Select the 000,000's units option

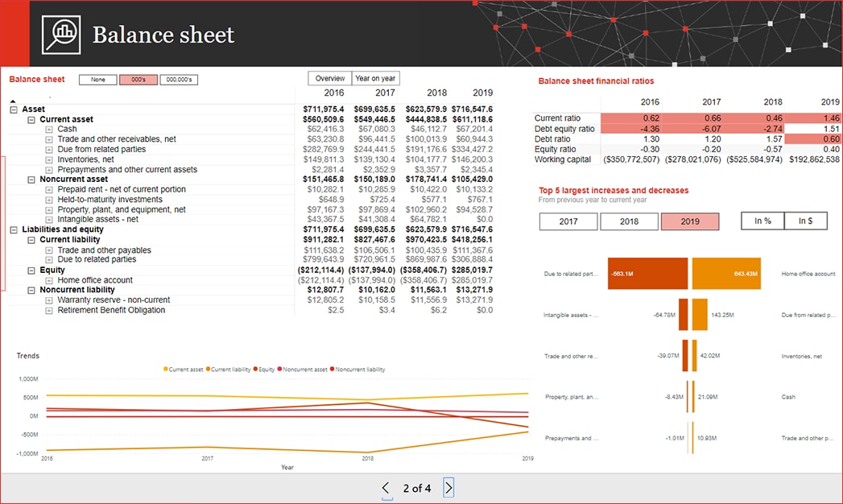click(x=179, y=80)
